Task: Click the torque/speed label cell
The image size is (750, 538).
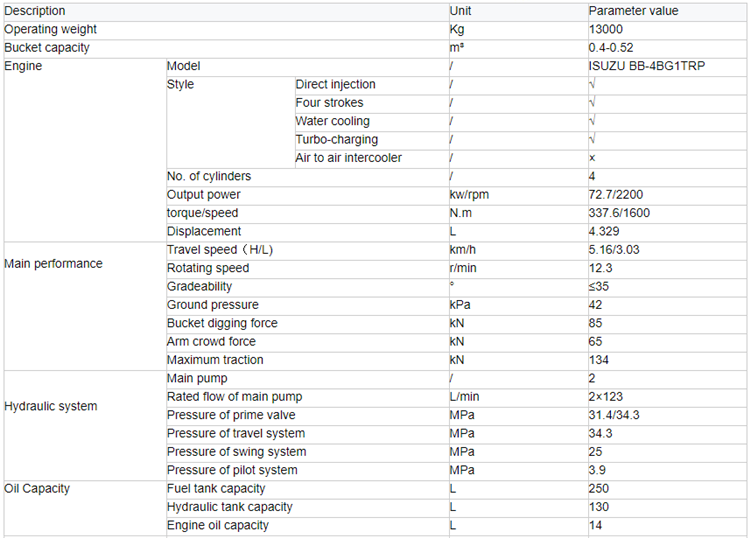Action: tap(308, 213)
